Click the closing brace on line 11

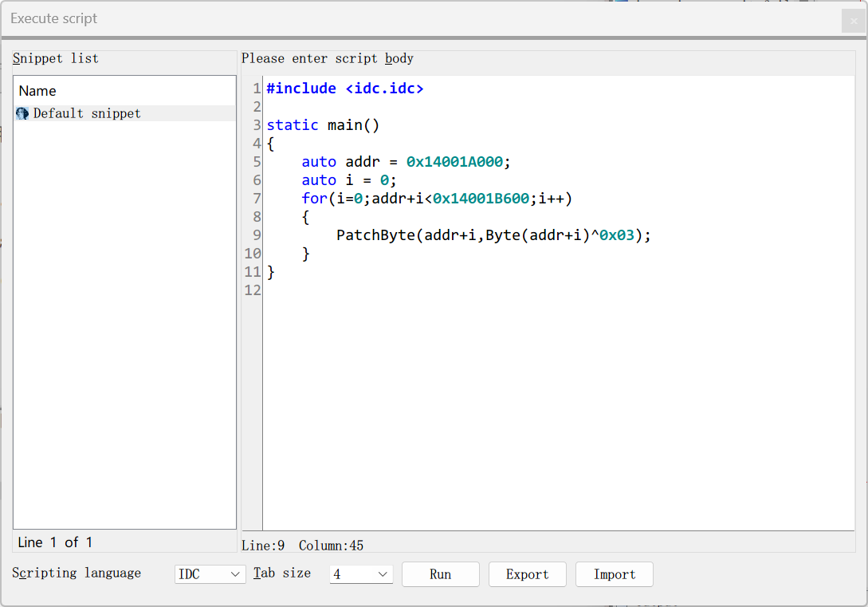point(271,272)
